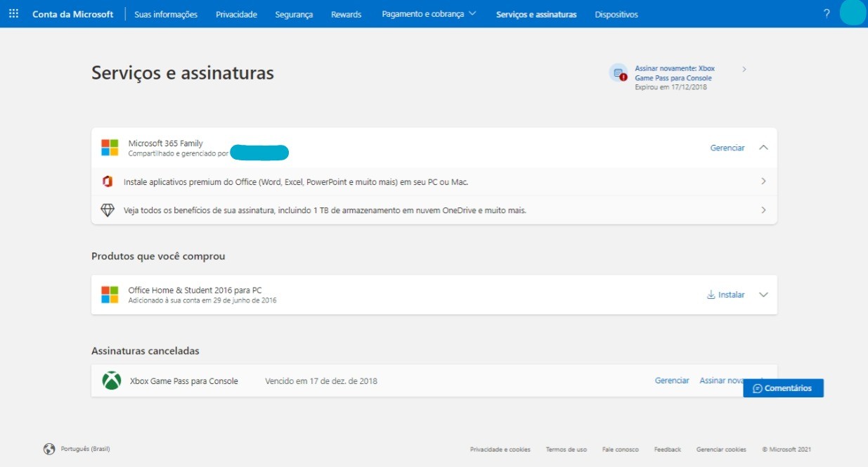Image resolution: width=868 pixels, height=467 pixels.
Task: Open the subscription benefits row arrow
Action: (x=764, y=210)
